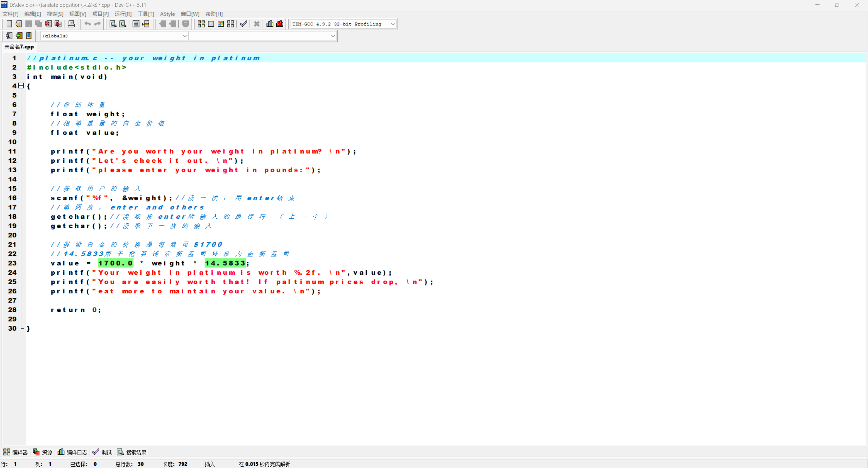Collapse the main function code fold
The width and height of the screenshot is (868, 468).
pyautogui.click(x=21, y=86)
